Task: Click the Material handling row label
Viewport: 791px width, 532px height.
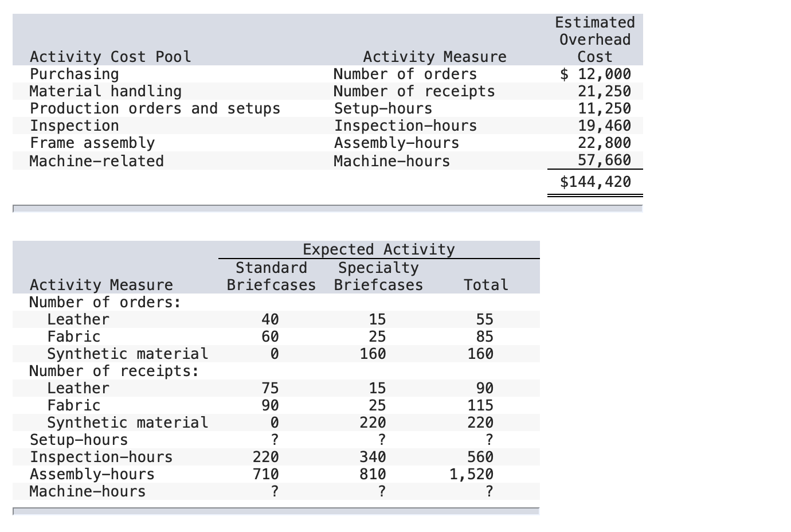Action: [x=105, y=91]
